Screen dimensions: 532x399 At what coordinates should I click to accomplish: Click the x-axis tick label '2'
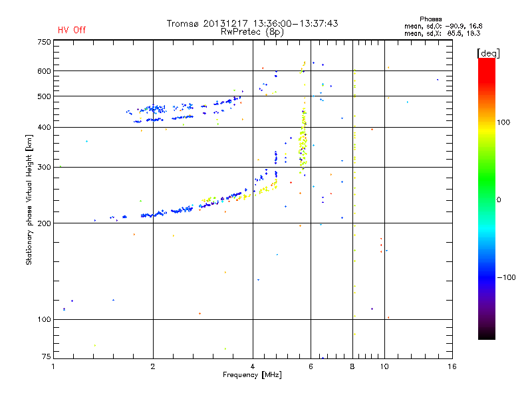[x=153, y=366]
